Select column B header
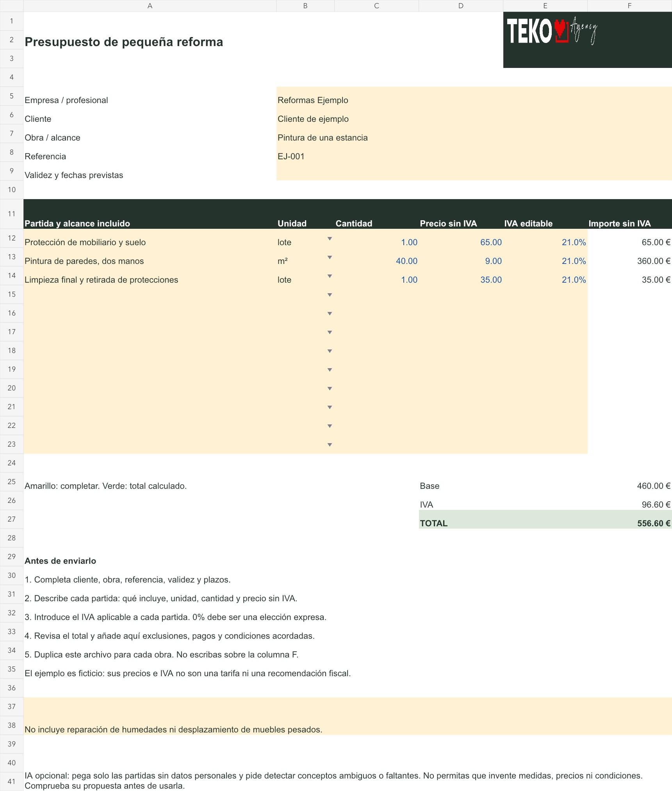672x791 pixels. click(305, 6)
